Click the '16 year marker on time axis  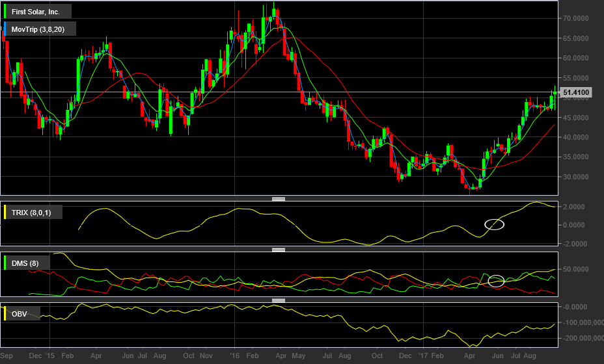click(x=234, y=356)
